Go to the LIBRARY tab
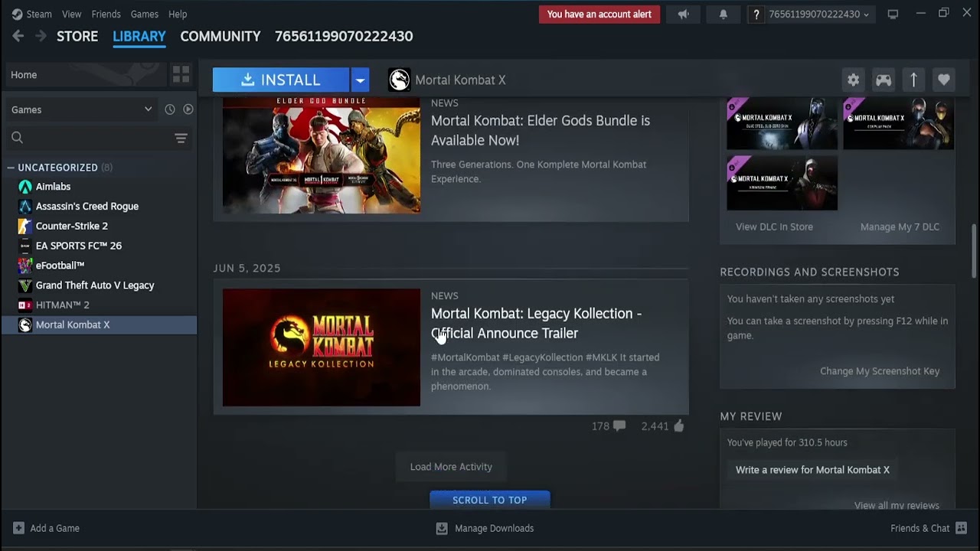 click(x=139, y=36)
